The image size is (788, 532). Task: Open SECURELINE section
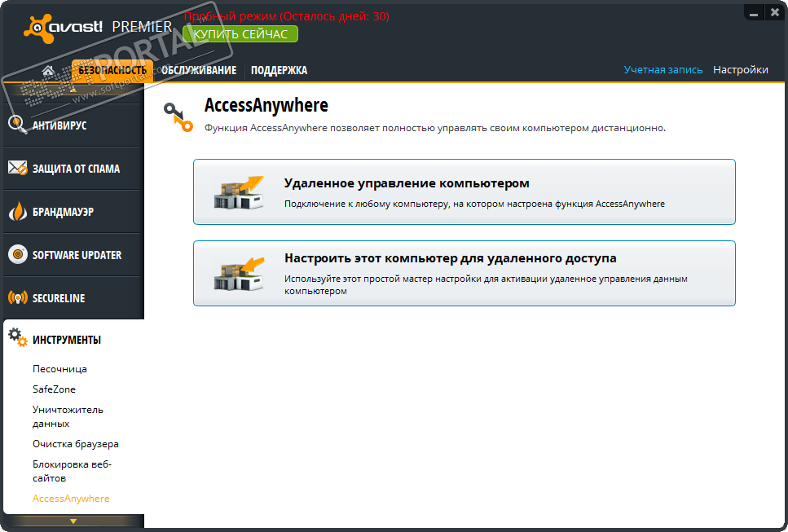coord(73,298)
